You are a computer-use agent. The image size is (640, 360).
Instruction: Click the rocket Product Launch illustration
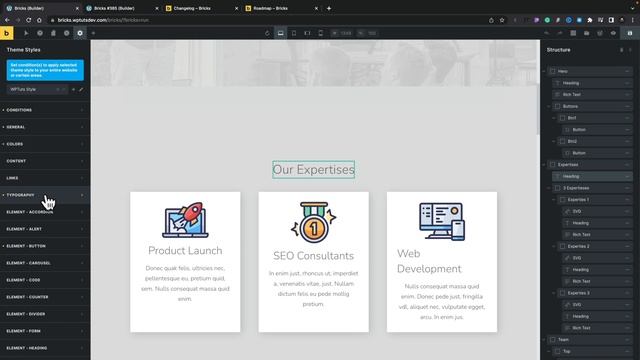pos(185,220)
